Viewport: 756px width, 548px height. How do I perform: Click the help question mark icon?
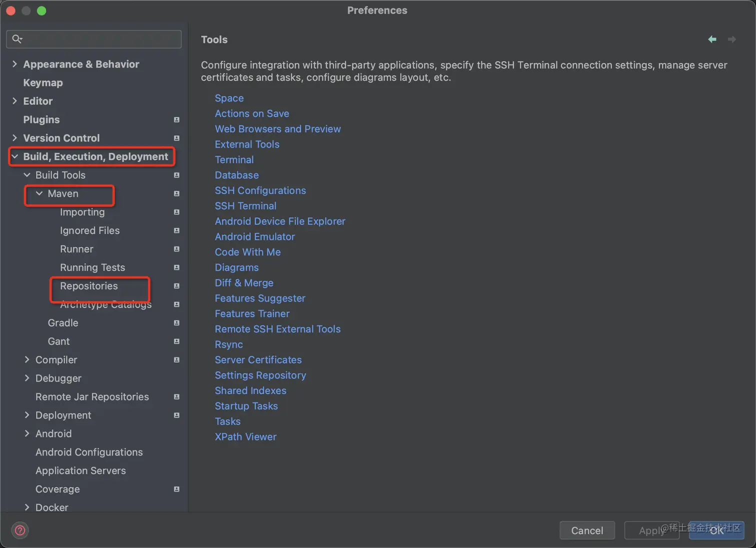pyautogui.click(x=20, y=530)
